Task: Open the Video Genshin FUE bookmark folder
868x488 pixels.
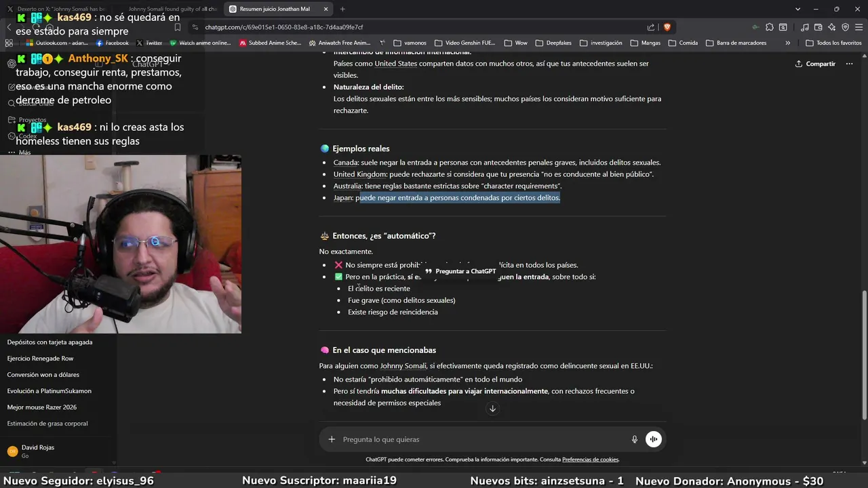Action: (x=465, y=43)
